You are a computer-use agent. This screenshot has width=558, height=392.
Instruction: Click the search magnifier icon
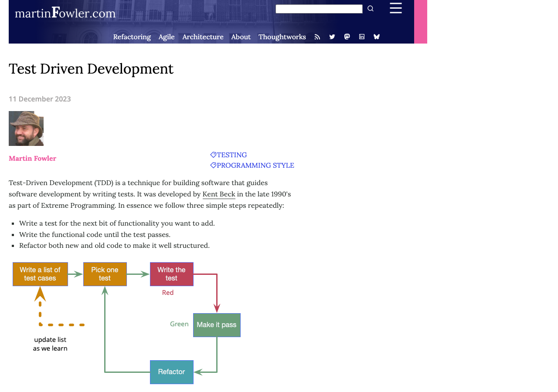point(371,9)
